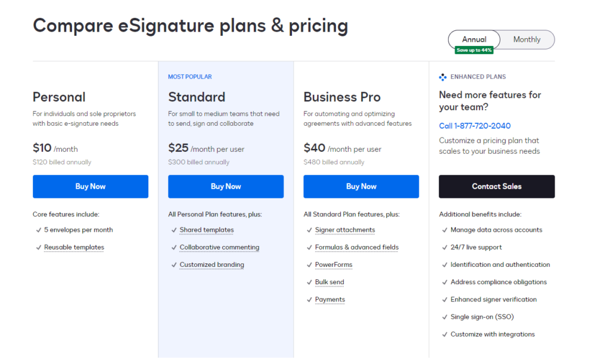The height and width of the screenshot is (364, 610).
Task: Open the Customized branding link
Action: (x=211, y=265)
